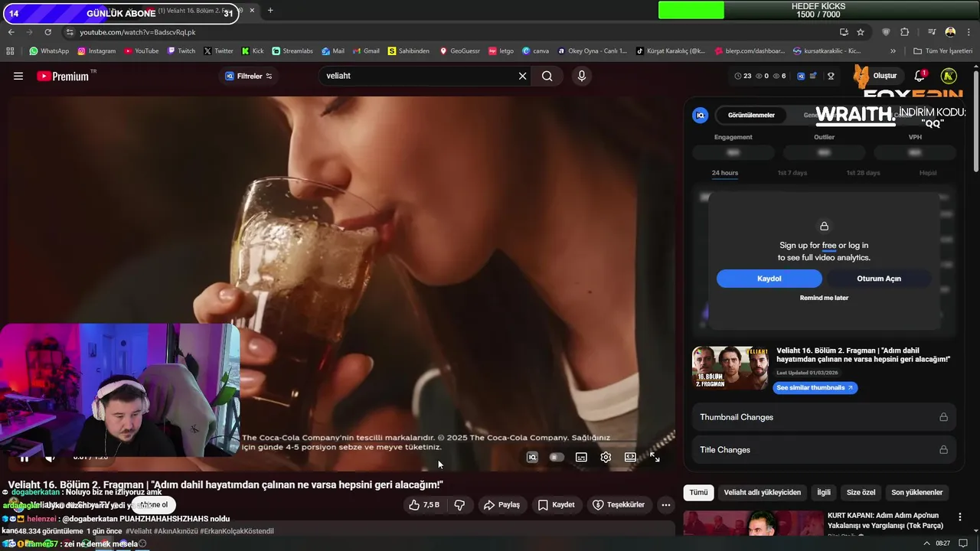
Task: Clear the search text with the X icon
Action: [x=522, y=76]
